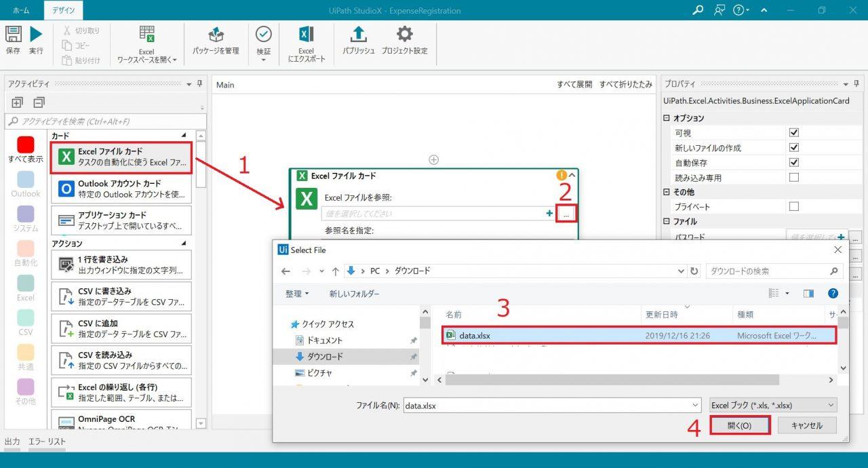Screen dimensions: 868x468
Task: Click the feedback person icon in title bar
Action: [x=719, y=10]
